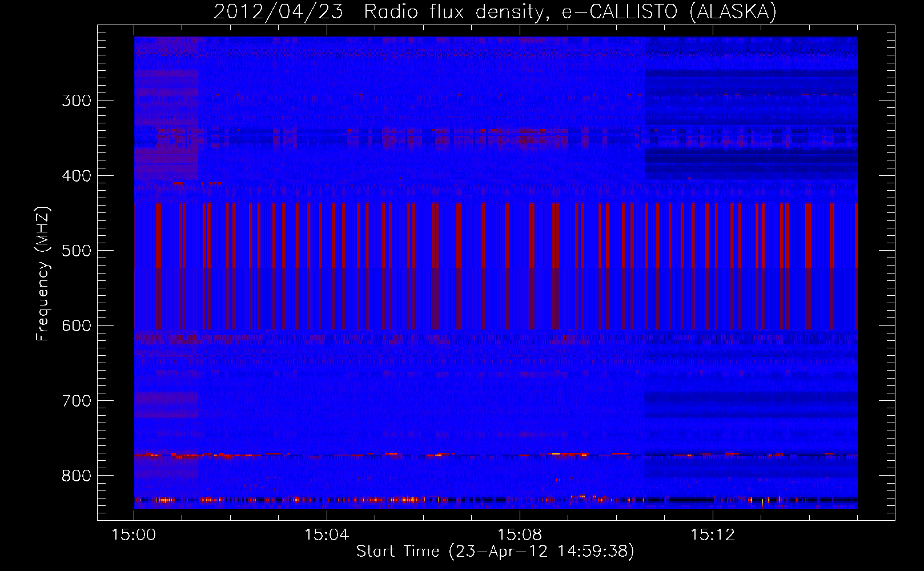924x571 pixels.
Task: Click the plot title mentioning e-CALLISTO (ALASKA)
Action: click(x=495, y=11)
